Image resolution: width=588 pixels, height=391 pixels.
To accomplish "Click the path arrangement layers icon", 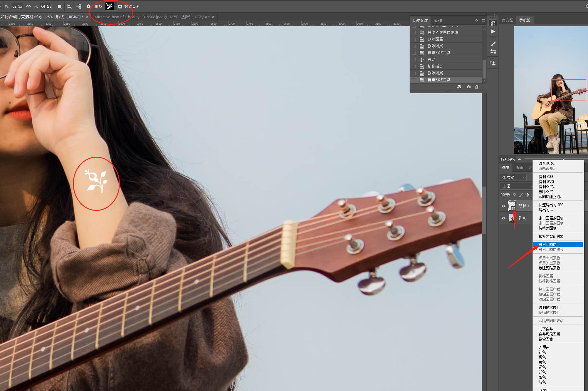I will point(79,6).
